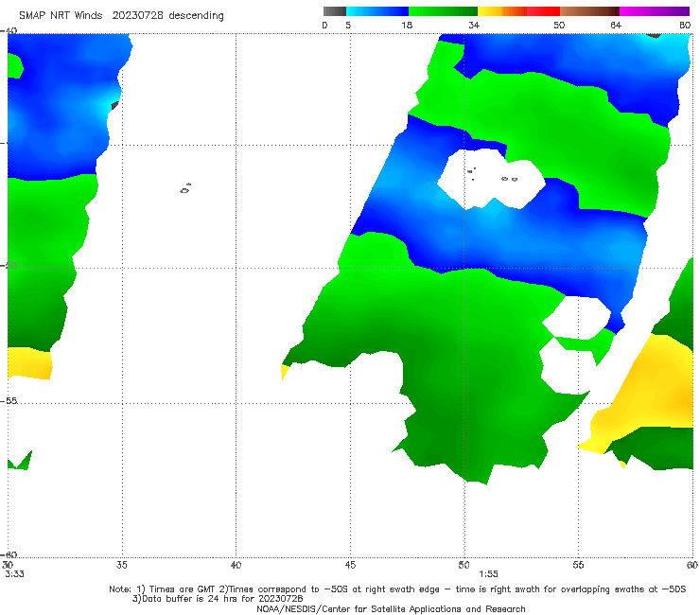Screen dimensions: 700x615
Task: Click the red color bar segment before 50
Action: click(x=543, y=11)
